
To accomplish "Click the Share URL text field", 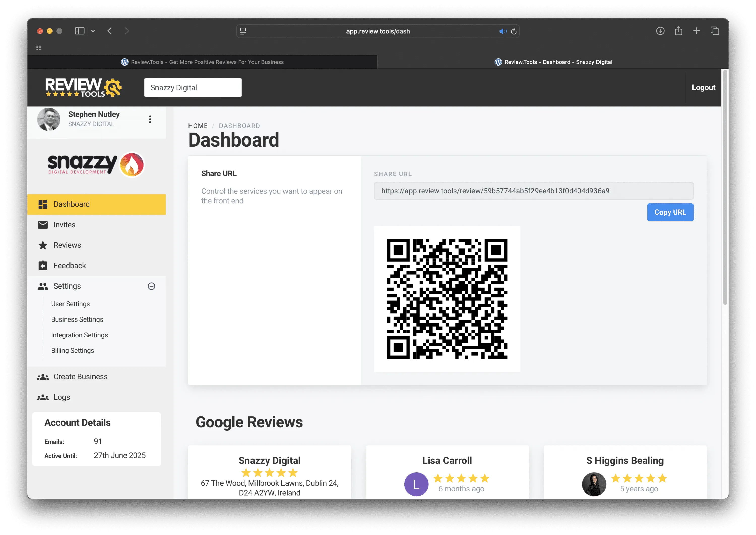I will pos(533,191).
